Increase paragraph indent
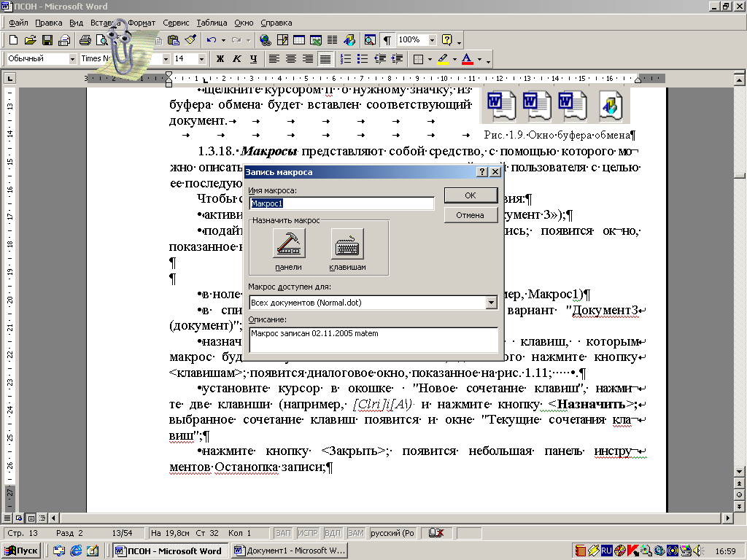Image resolution: width=747 pixels, height=560 pixels. [396, 59]
